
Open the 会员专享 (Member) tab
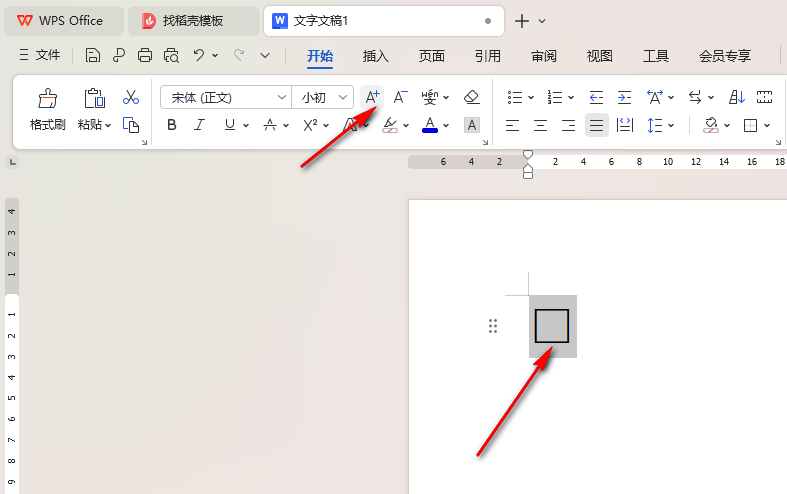[x=725, y=56]
